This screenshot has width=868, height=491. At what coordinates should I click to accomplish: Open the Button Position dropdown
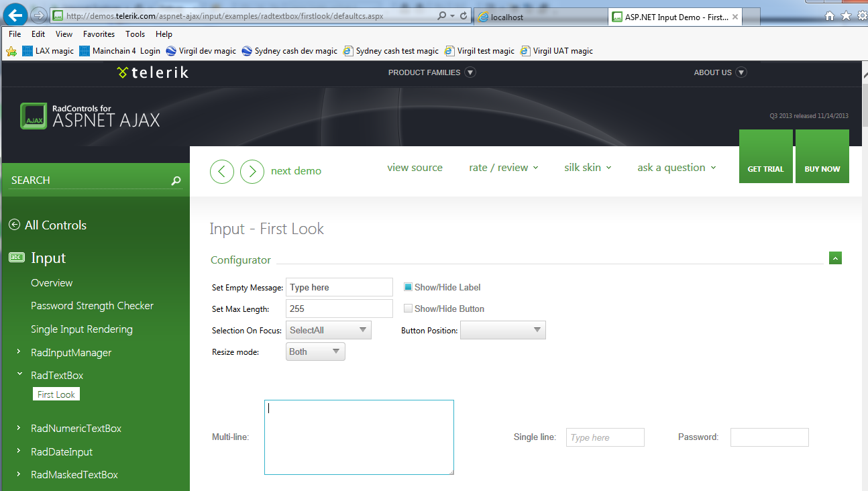point(503,330)
